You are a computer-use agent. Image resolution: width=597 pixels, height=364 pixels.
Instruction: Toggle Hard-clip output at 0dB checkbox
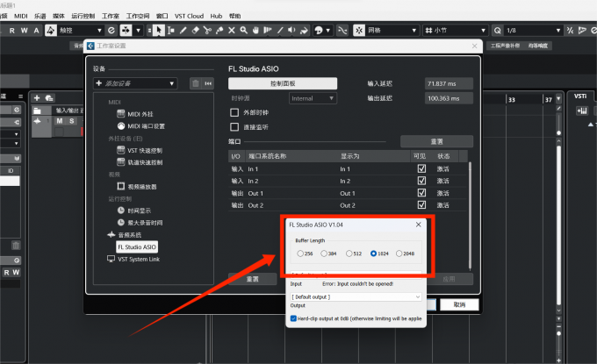(x=293, y=318)
